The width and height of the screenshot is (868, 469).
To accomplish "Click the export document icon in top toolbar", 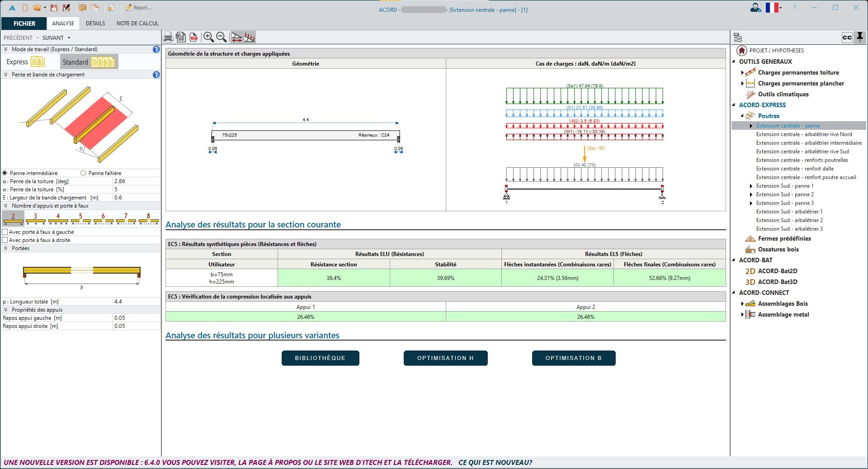I will point(111,8).
